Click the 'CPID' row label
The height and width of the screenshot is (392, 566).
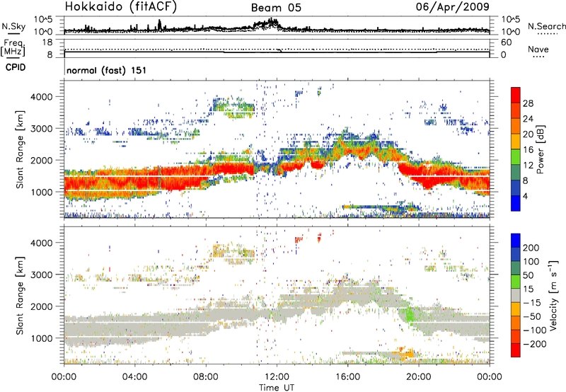point(16,67)
